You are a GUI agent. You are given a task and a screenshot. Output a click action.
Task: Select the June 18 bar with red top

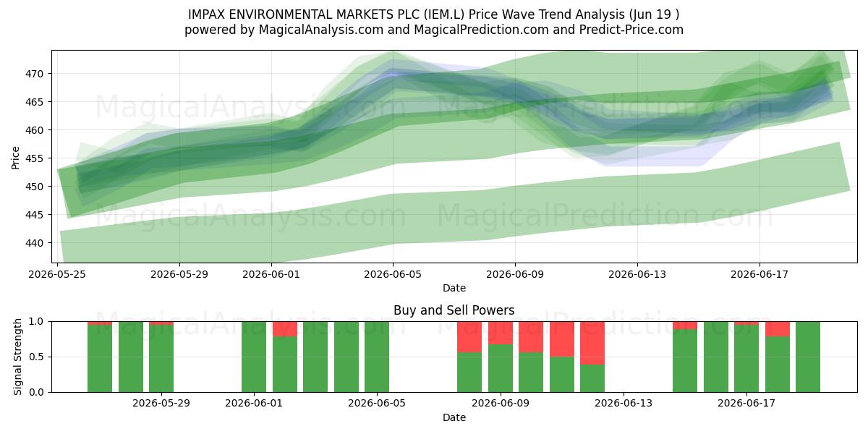(x=778, y=357)
